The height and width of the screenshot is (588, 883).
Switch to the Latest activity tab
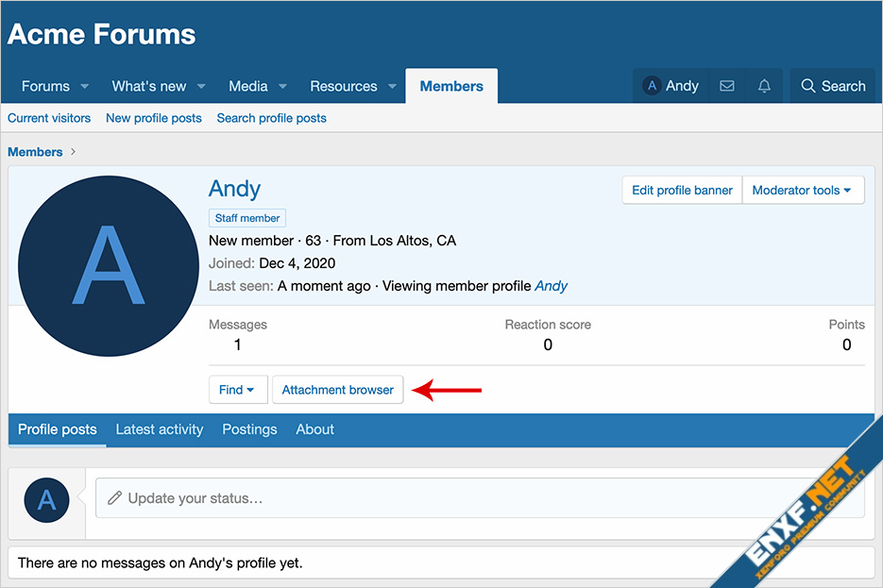point(159,429)
